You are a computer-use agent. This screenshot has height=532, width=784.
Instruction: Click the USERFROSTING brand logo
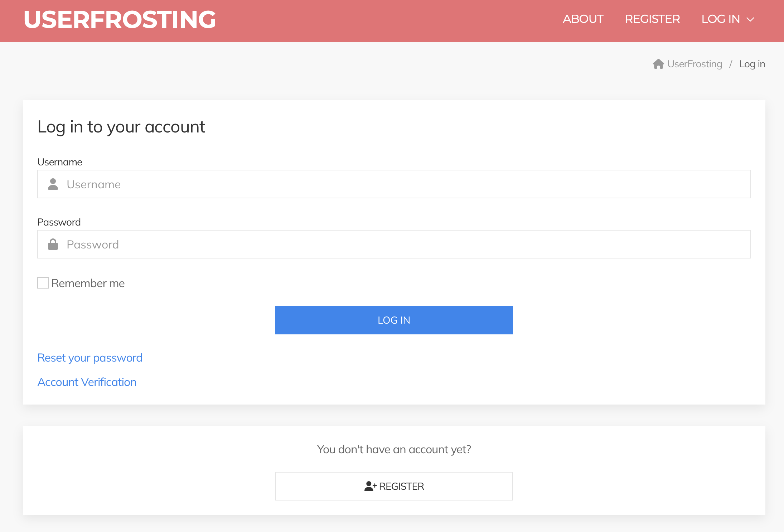click(x=120, y=19)
